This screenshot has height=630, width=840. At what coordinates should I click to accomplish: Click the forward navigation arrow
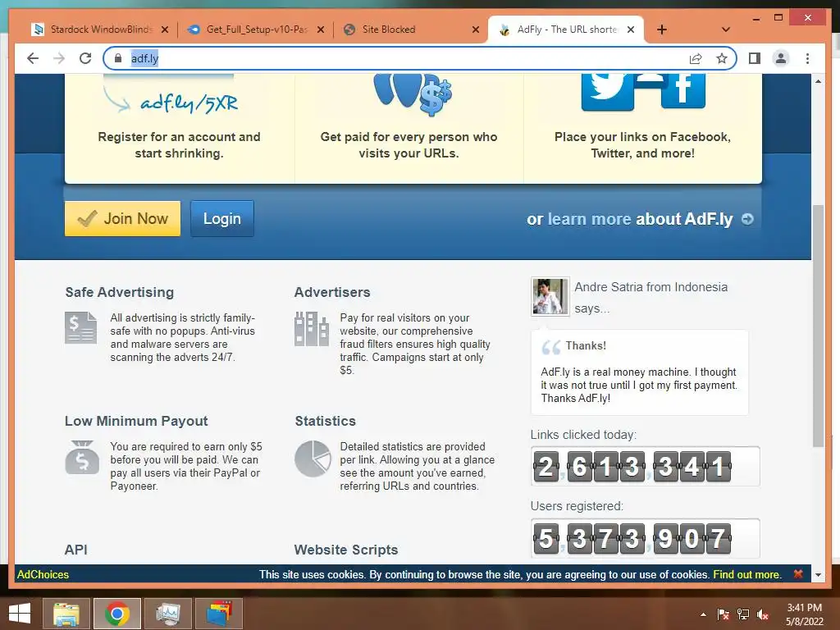click(59, 58)
